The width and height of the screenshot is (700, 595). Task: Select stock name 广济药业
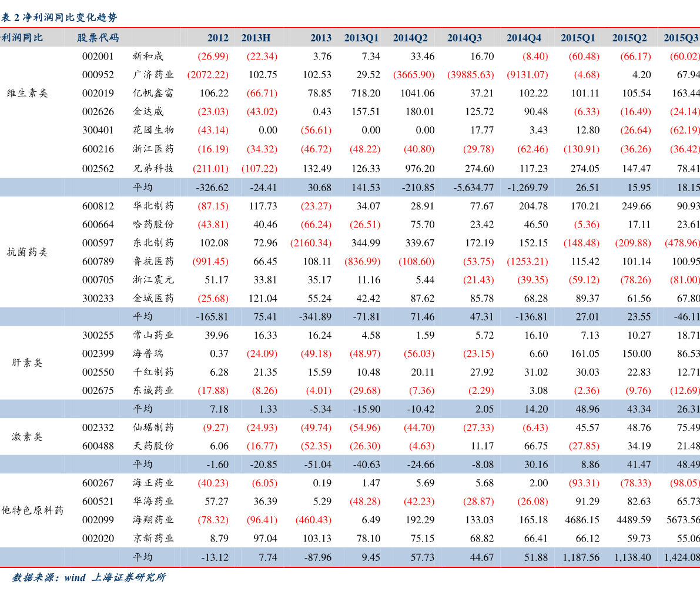[153, 75]
